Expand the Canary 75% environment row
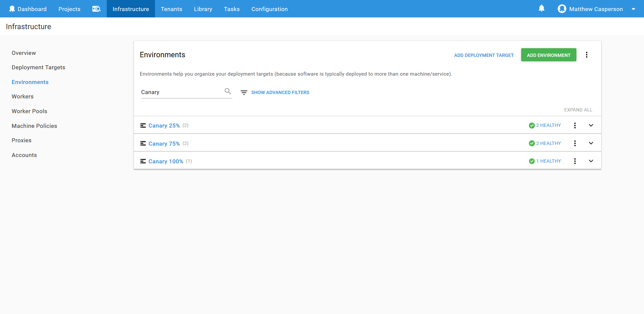 coord(591,143)
